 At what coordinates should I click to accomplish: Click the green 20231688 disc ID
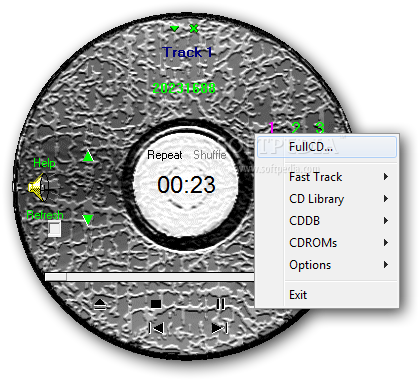pyautogui.click(x=184, y=88)
